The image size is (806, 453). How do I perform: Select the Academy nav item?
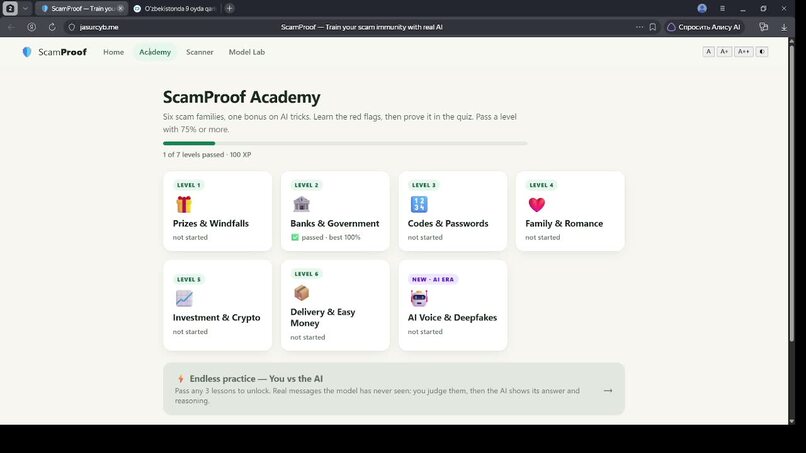pyautogui.click(x=155, y=52)
